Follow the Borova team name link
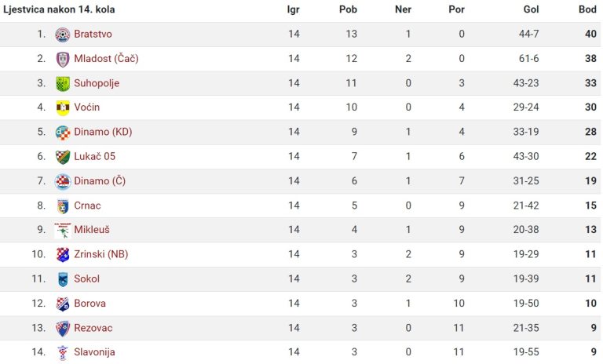The height and width of the screenshot is (364, 603). [x=90, y=304]
